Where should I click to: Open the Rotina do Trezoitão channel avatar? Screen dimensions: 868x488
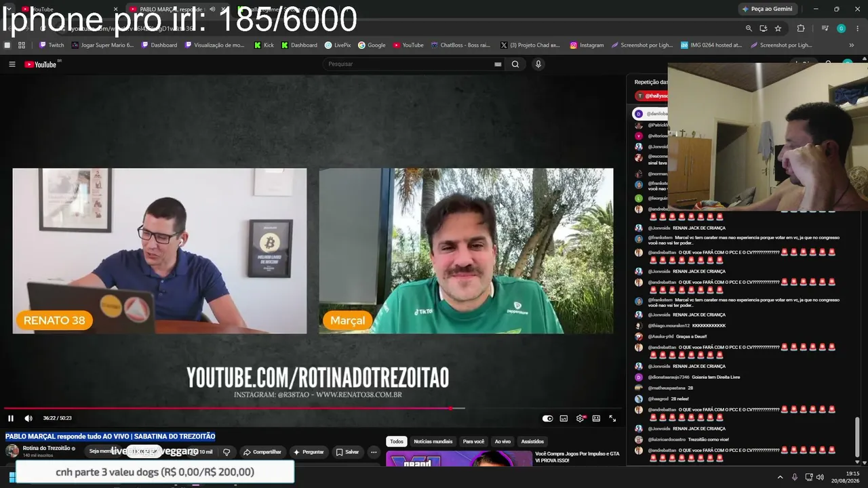pos(12,451)
